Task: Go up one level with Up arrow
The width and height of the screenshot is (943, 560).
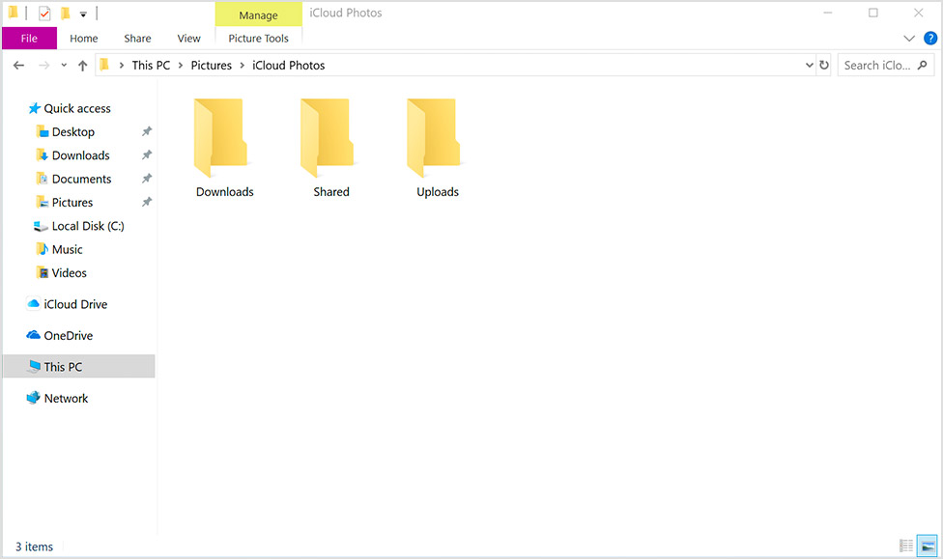Action: tap(82, 66)
